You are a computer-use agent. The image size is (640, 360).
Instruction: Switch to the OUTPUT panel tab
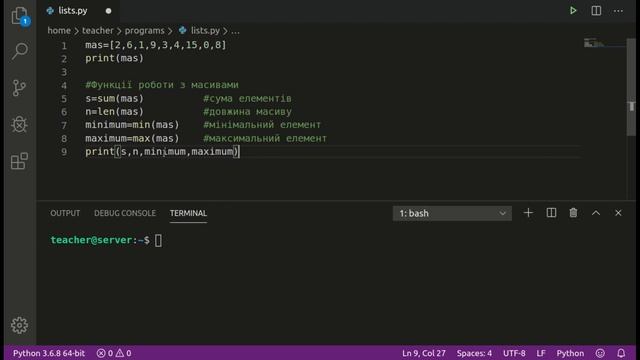65,213
